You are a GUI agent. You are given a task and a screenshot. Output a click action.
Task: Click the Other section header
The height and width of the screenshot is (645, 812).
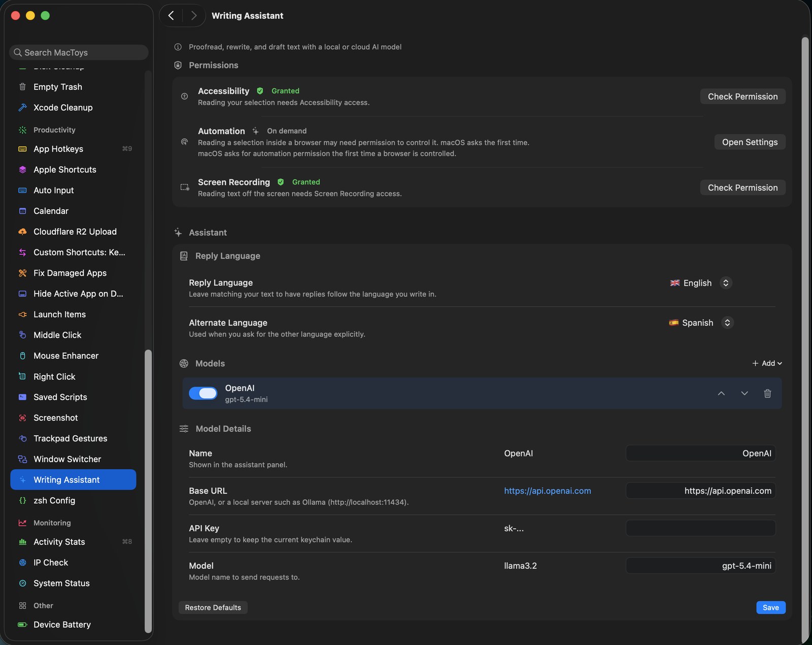pos(43,606)
